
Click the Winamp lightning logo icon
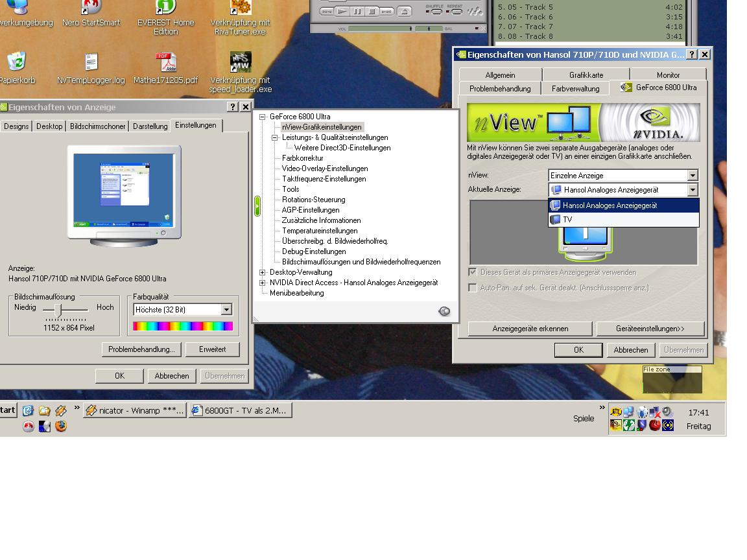pyautogui.click(x=475, y=10)
